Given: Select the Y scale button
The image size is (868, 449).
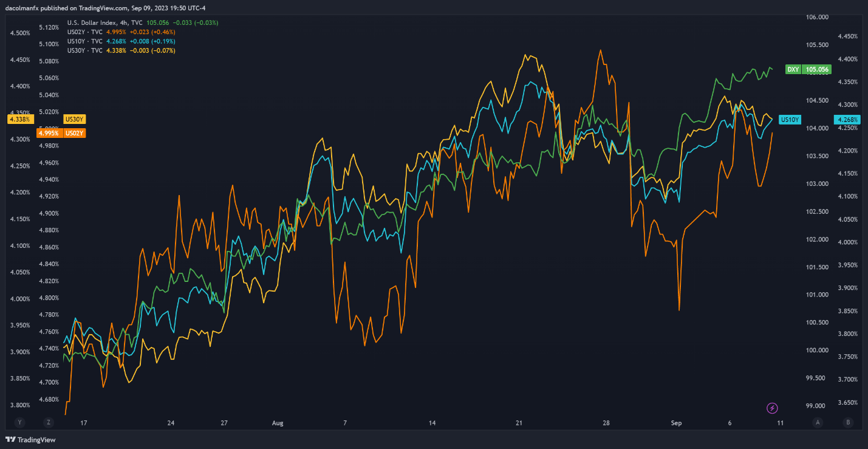Looking at the screenshot, I should 19,422.
